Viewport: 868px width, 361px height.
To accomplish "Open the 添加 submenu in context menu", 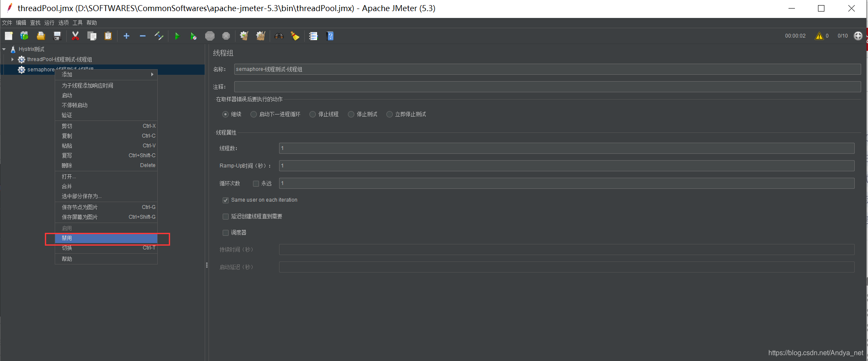I will click(106, 74).
